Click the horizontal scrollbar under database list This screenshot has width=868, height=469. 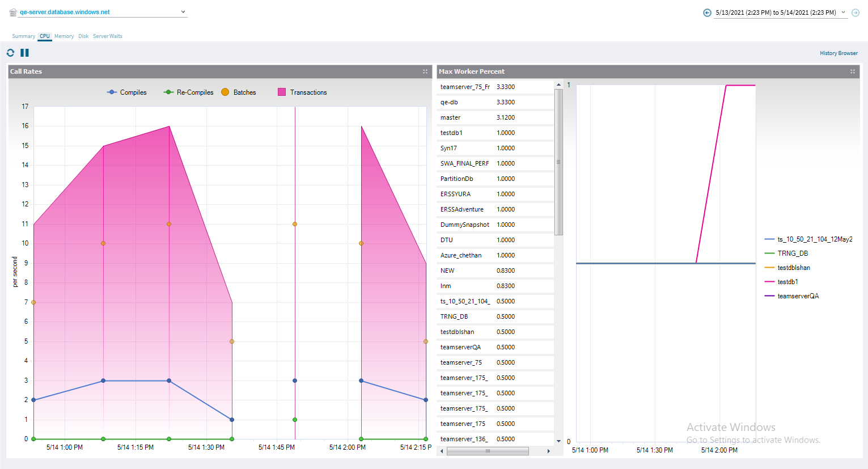click(488, 451)
